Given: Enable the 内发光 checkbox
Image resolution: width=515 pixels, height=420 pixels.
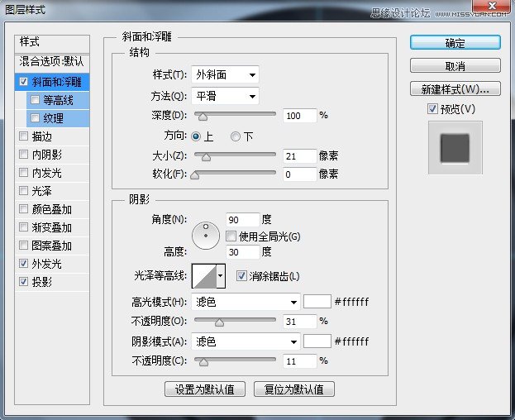Looking at the screenshot, I should pos(23,172).
